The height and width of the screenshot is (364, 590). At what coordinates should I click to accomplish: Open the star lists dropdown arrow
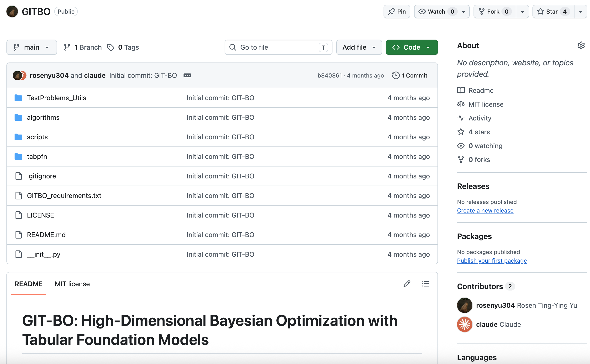(x=580, y=11)
